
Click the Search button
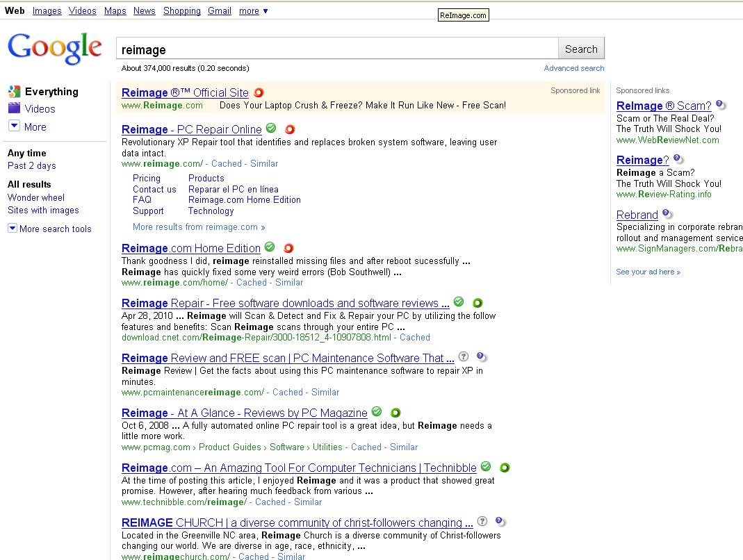tap(582, 49)
